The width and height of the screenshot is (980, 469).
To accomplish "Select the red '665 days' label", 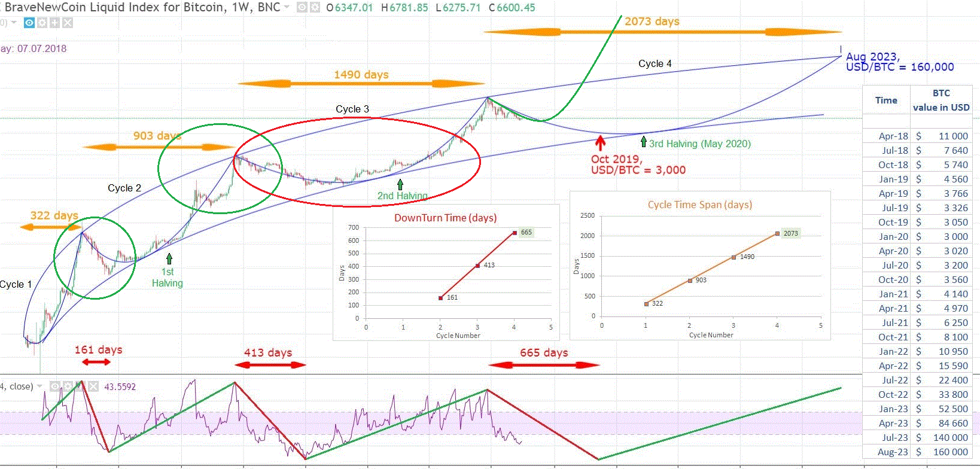I will (544, 353).
